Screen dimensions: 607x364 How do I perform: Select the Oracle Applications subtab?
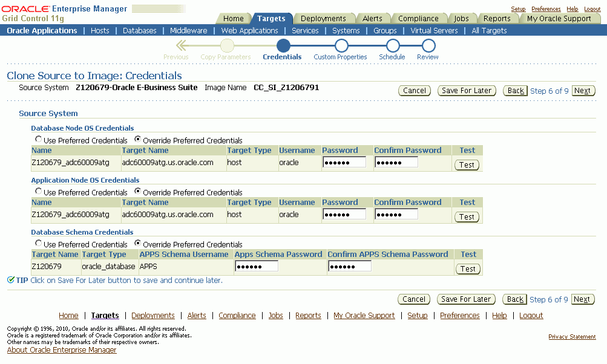[x=42, y=31]
